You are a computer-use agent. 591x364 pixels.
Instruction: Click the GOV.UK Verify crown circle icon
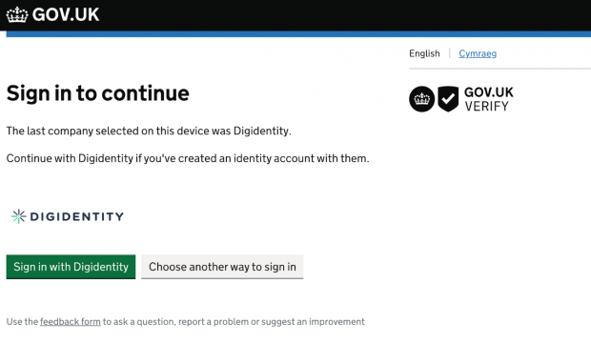[x=421, y=99]
